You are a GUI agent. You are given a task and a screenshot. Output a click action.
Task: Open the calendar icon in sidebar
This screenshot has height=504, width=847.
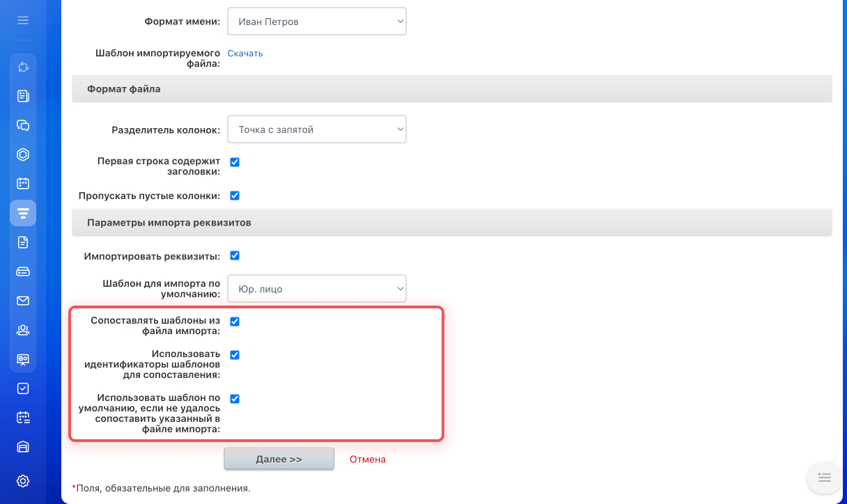(23, 184)
